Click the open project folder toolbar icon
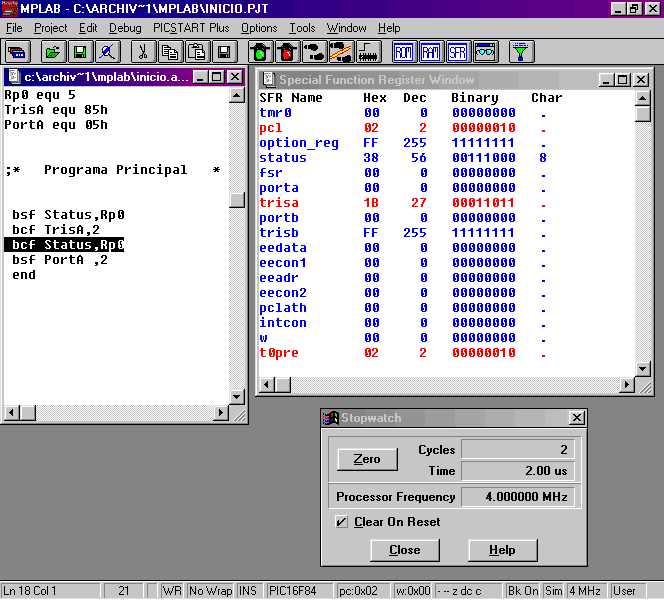 click(52, 51)
